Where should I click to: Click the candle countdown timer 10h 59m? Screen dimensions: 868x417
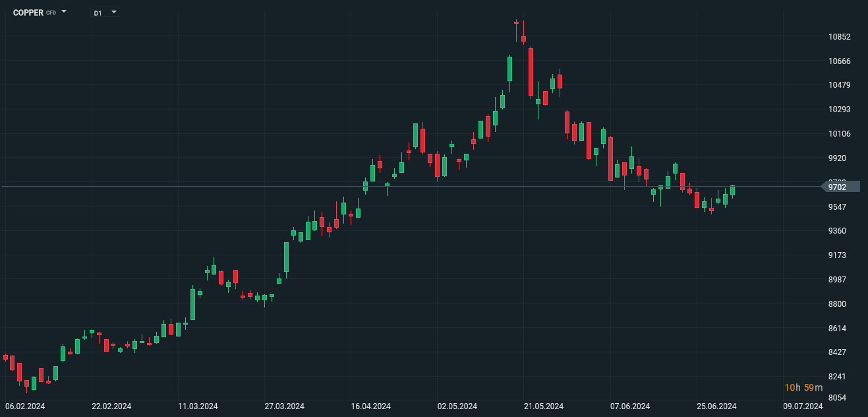click(x=803, y=387)
